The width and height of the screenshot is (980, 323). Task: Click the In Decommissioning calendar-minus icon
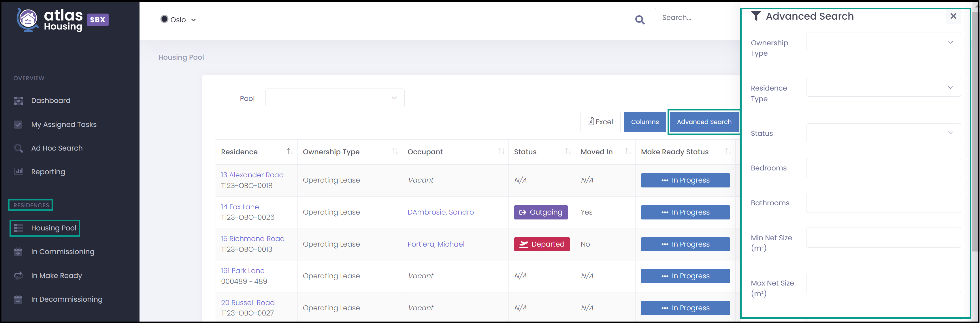18,299
